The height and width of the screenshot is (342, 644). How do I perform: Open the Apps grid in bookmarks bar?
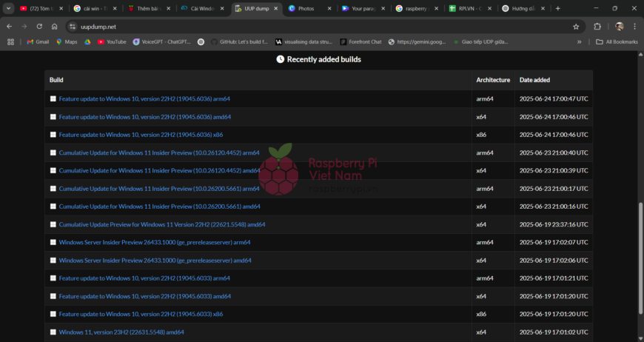point(10,42)
